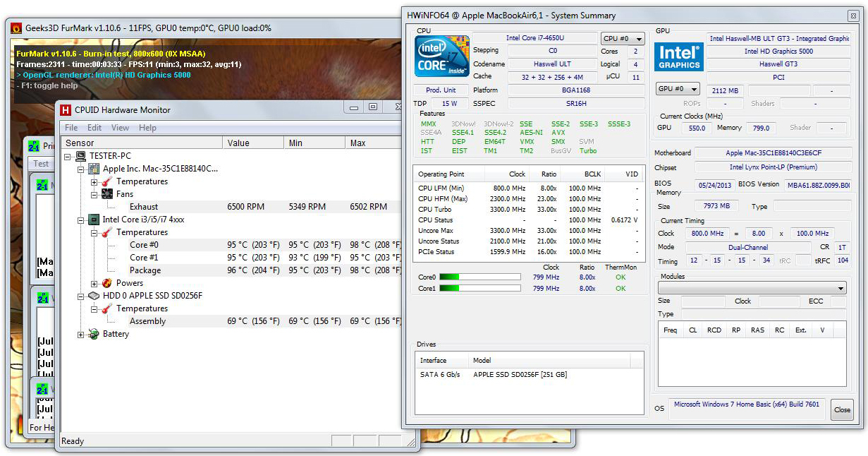Collapse the Intel Core i3/i5/i7 4xxx node
Screen dimensions: 868x456
click(x=80, y=220)
